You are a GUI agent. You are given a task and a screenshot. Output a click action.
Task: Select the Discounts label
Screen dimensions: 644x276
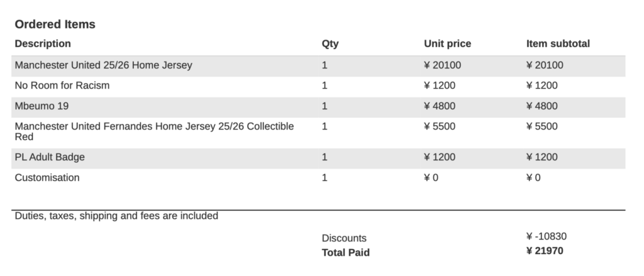pos(344,238)
